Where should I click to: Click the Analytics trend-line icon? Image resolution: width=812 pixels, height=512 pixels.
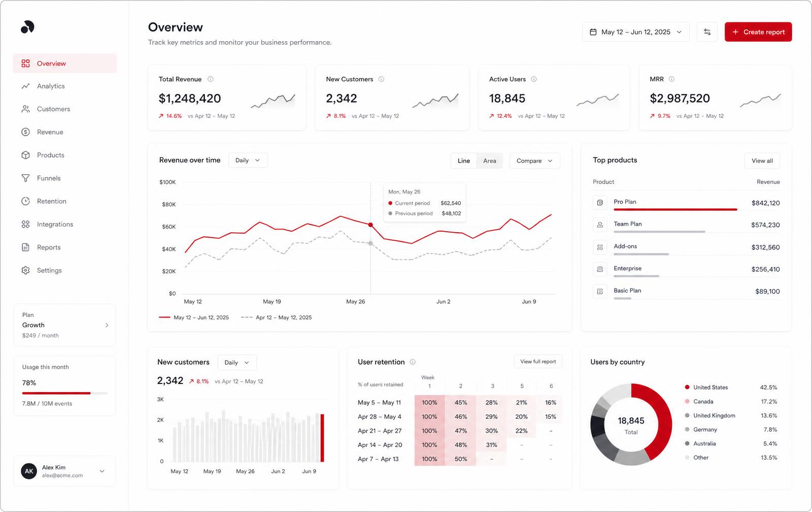[x=25, y=86]
